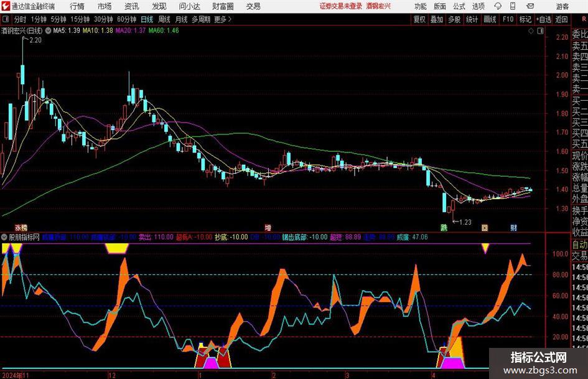This screenshot has height=379, width=588.
Task: Click the 锯齿底部 -10.00 indicator value
Action: [305, 237]
